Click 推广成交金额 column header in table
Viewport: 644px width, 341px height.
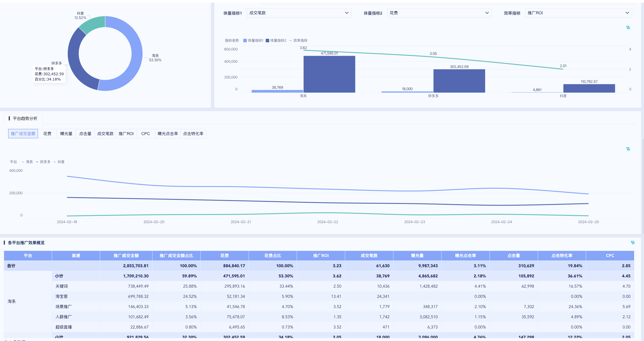click(126, 256)
